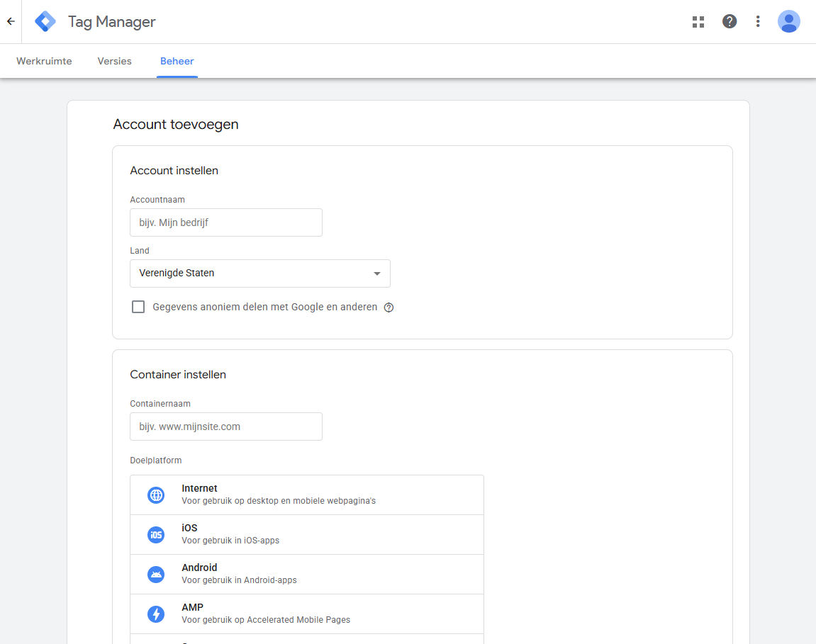Click the Verenigde Staten dropdown arrow

point(377,273)
